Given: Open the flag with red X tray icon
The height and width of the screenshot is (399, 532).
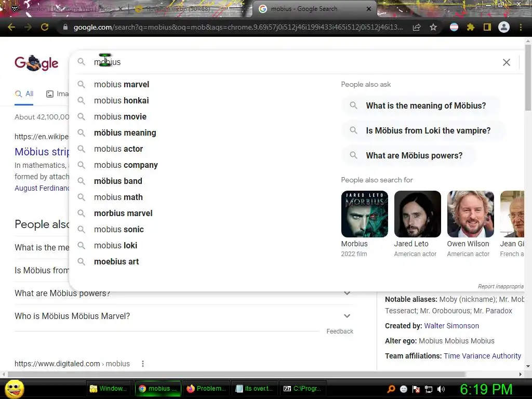Looking at the screenshot, I should 416,389.
